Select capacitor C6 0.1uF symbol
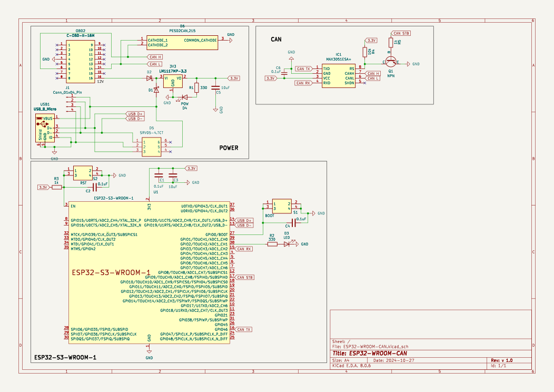 click(284, 74)
